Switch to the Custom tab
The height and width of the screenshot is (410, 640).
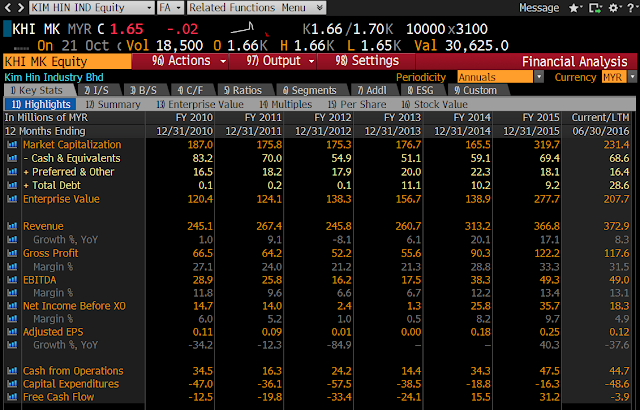(478, 90)
